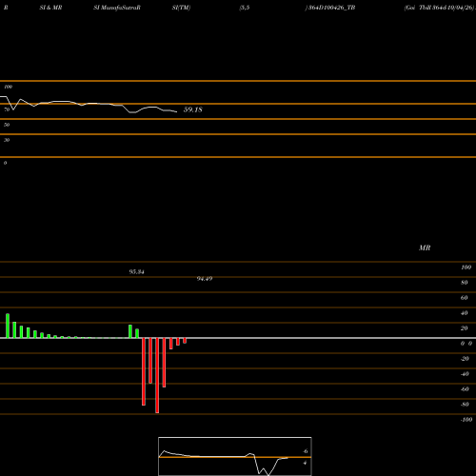Click the MR panel label
476x476 pixels.
point(425,248)
